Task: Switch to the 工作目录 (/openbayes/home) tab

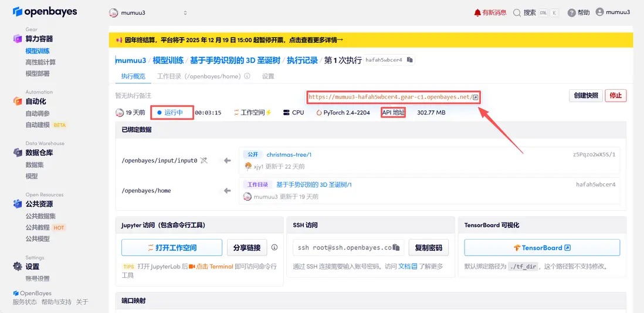Action: pos(200,76)
